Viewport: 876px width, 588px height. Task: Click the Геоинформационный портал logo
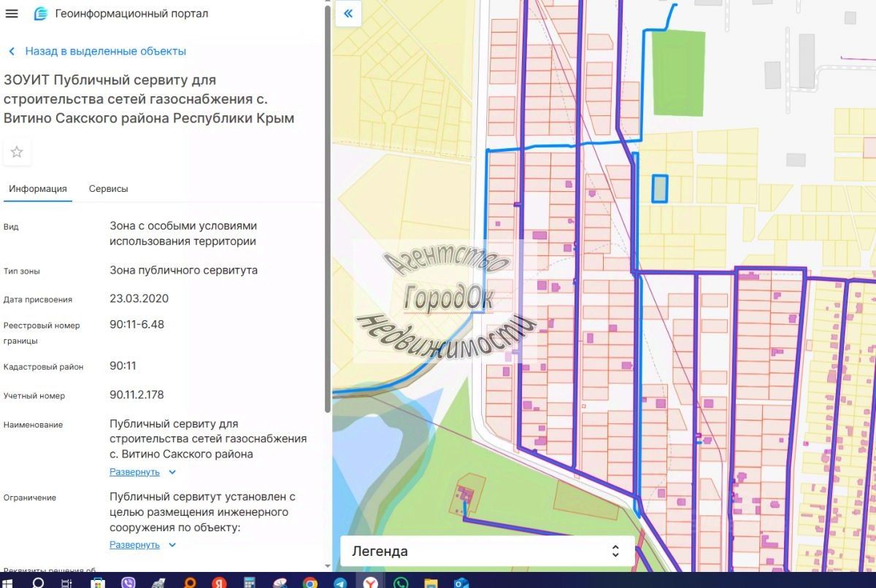[x=41, y=14]
